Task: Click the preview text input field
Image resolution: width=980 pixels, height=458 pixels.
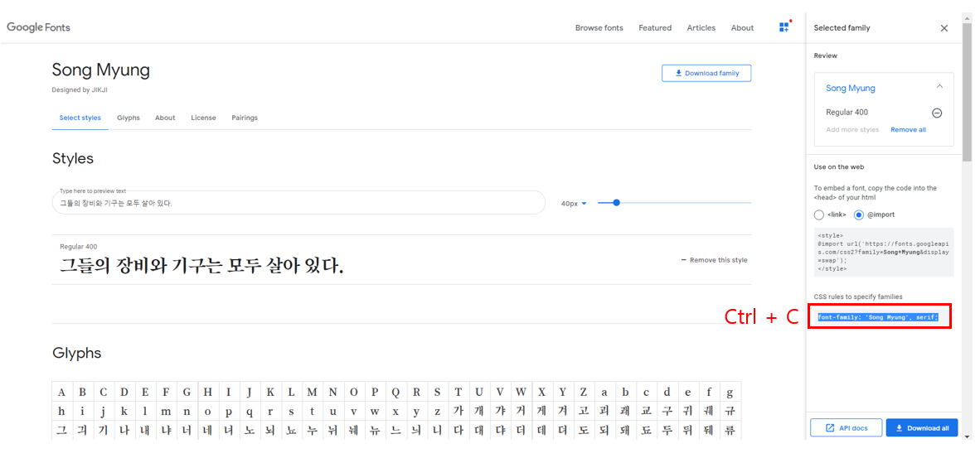Action: (x=298, y=203)
